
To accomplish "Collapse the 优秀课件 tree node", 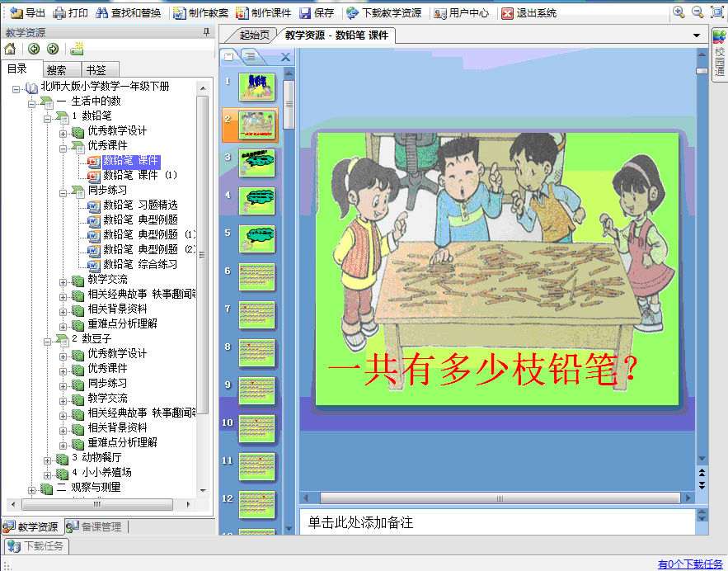I will click(63, 146).
